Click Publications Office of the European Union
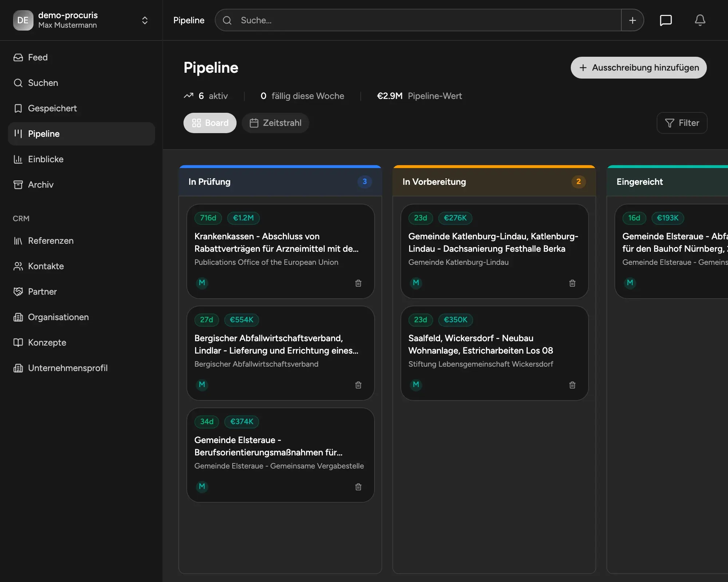Viewport: 728px width, 582px height. [266, 262]
